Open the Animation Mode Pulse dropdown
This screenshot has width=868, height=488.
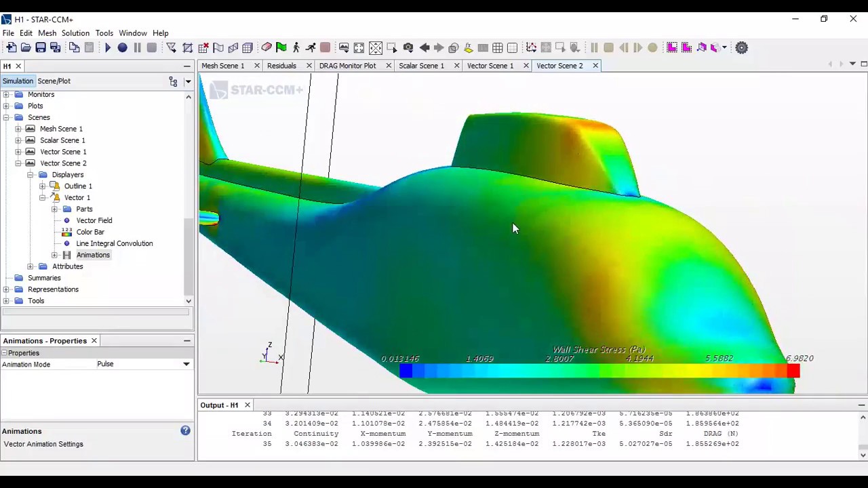click(x=186, y=365)
